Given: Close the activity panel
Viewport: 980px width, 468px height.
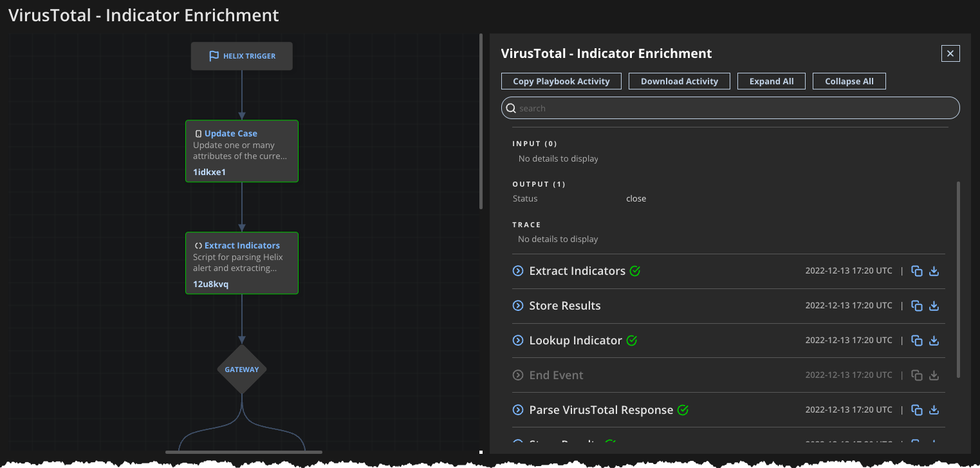Looking at the screenshot, I should point(950,53).
